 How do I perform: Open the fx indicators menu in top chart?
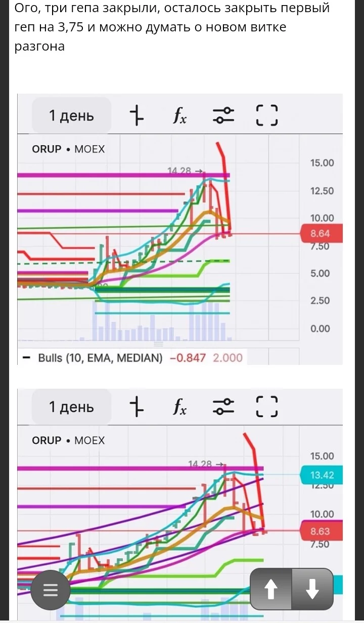(180, 116)
